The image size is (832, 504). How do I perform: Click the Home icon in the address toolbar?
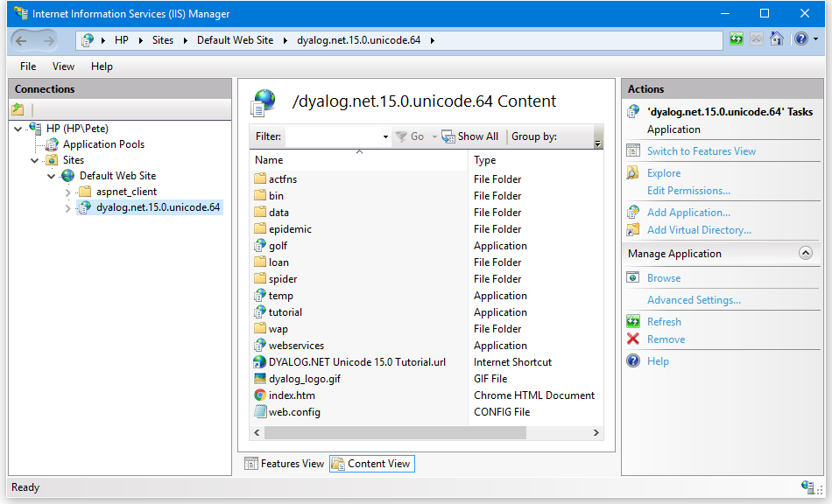click(776, 39)
